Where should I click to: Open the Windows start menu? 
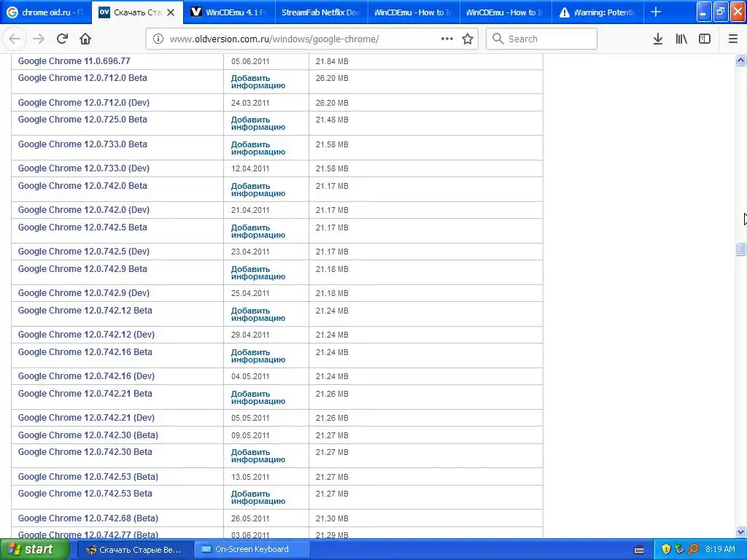pyautogui.click(x=35, y=550)
